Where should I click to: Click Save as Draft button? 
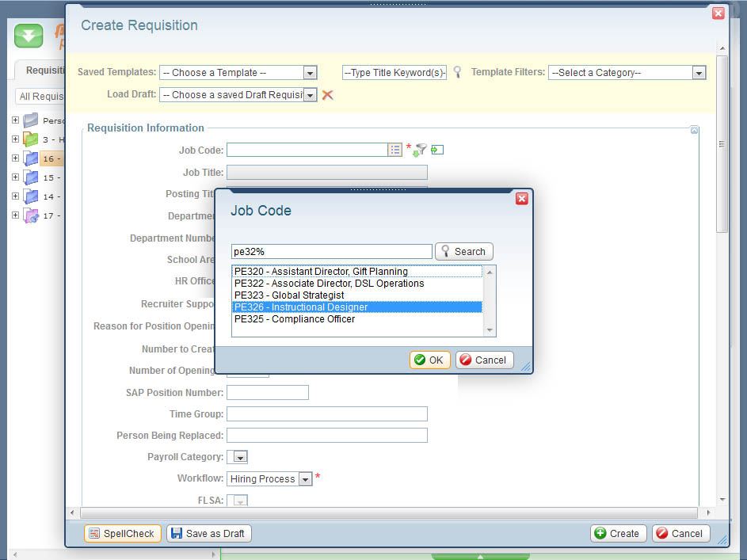209,533
